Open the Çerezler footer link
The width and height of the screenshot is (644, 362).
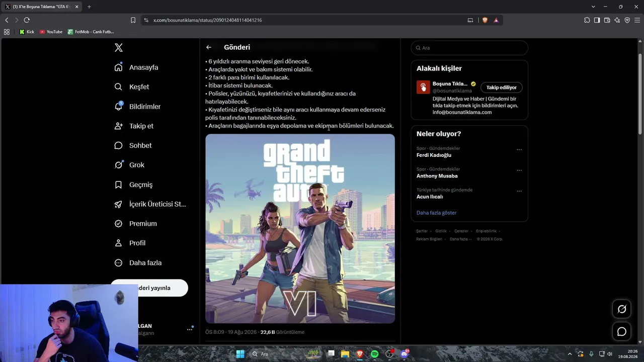(461, 231)
